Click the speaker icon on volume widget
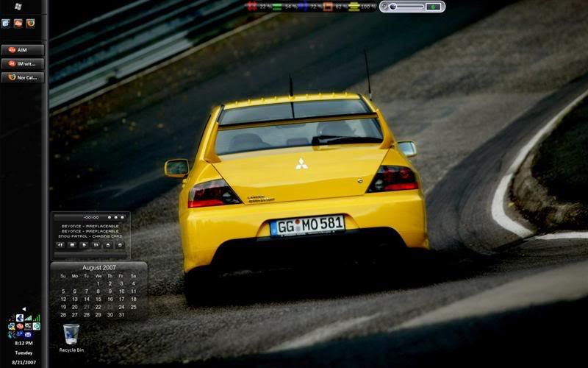This screenshot has height=368, width=588. click(384, 6)
